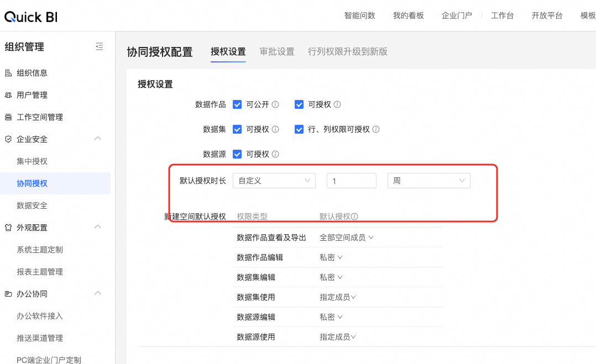
Task: Click info icon next to 数据源 可授权
Action: [x=275, y=154]
